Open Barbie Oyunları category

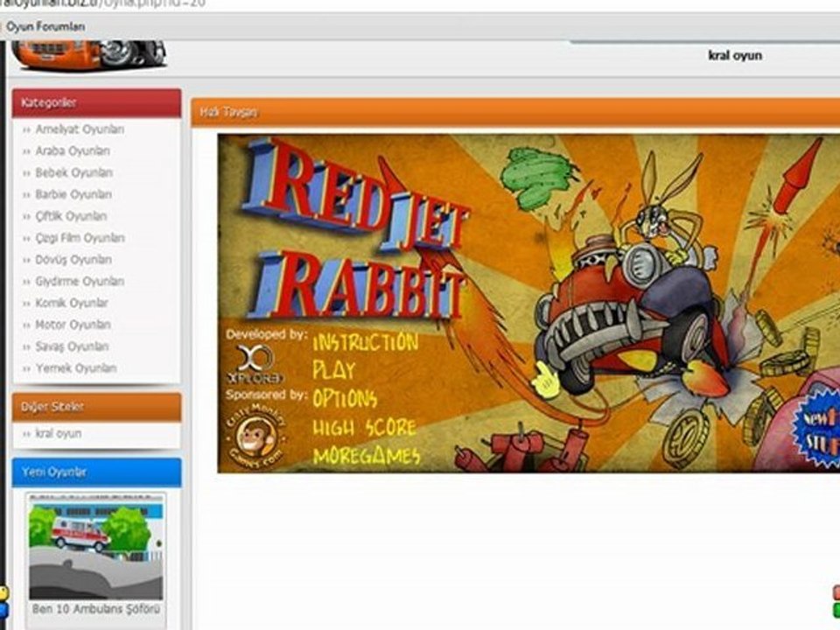pyautogui.click(x=73, y=194)
